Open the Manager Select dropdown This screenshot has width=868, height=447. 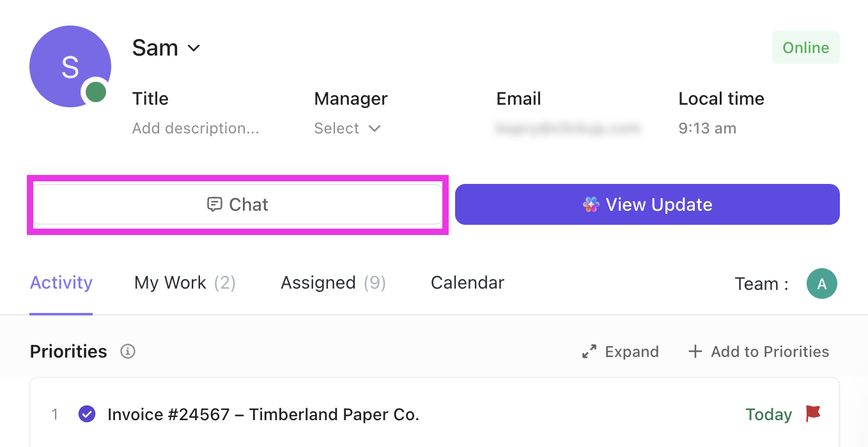click(x=337, y=128)
